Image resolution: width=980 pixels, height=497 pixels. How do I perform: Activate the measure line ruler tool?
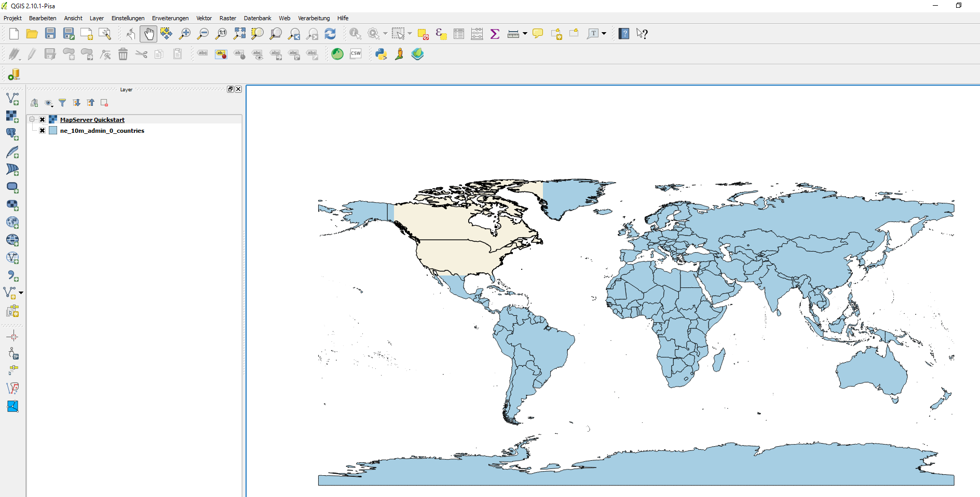[513, 34]
